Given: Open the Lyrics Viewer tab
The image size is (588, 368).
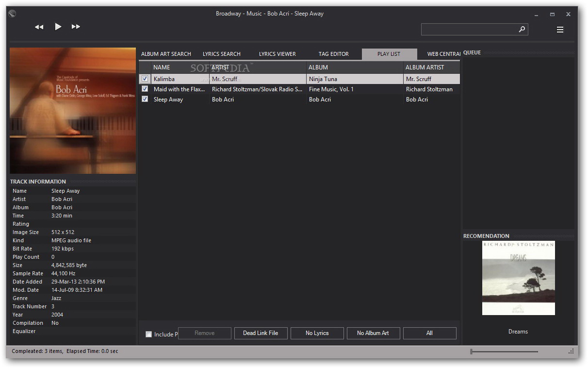Looking at the screenshot, I should tap(277, 54).
